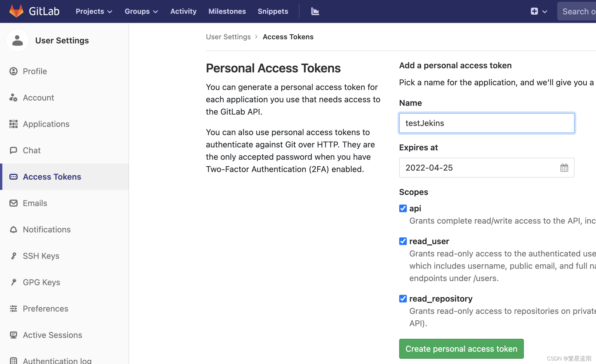Go to Emails settings in the sidebar
This screenshot has height=364, width=596.
tap(35, 203)
